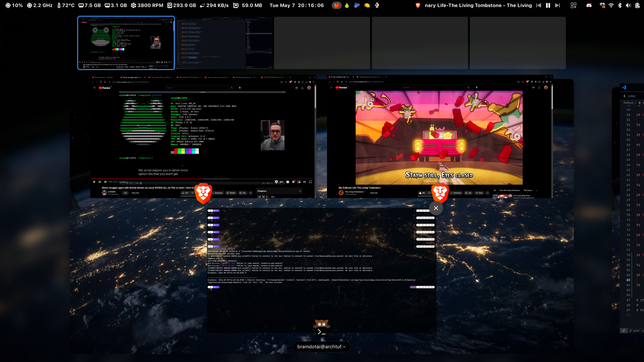644x362 pixels.
Task: Click the apple workspace indicator
Action: [337, 5]
